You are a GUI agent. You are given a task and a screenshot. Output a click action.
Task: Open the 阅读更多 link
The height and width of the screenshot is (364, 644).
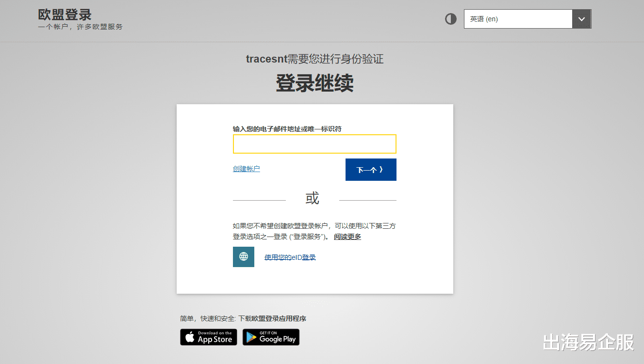click(347, 237)
